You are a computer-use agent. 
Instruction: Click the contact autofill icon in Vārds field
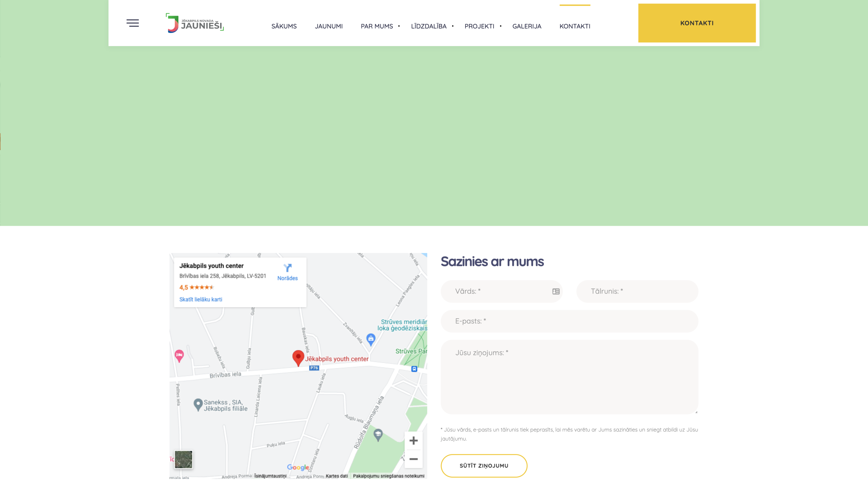(556, 291)
